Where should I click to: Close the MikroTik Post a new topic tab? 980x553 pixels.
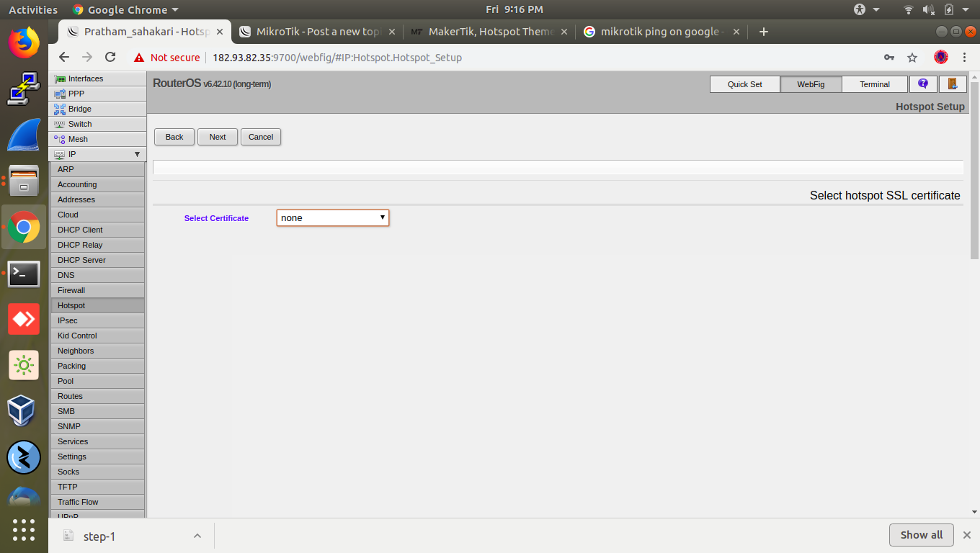click(x=392, y=32)
